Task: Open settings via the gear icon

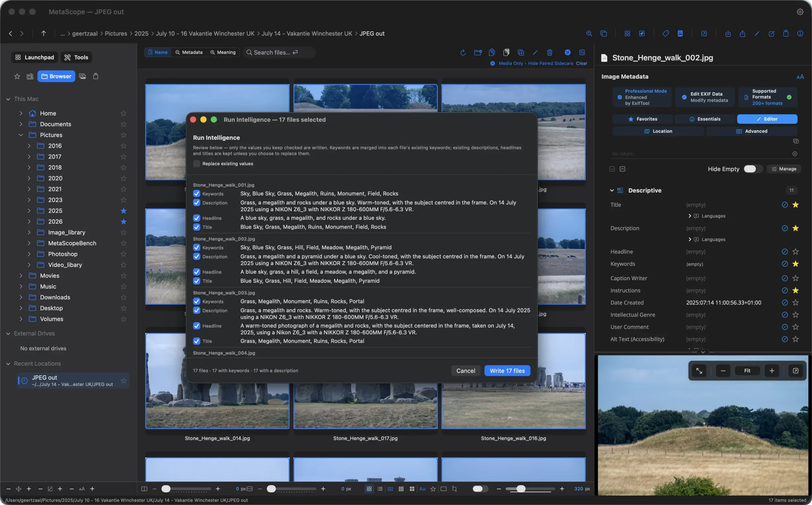Action: (800, 12)
